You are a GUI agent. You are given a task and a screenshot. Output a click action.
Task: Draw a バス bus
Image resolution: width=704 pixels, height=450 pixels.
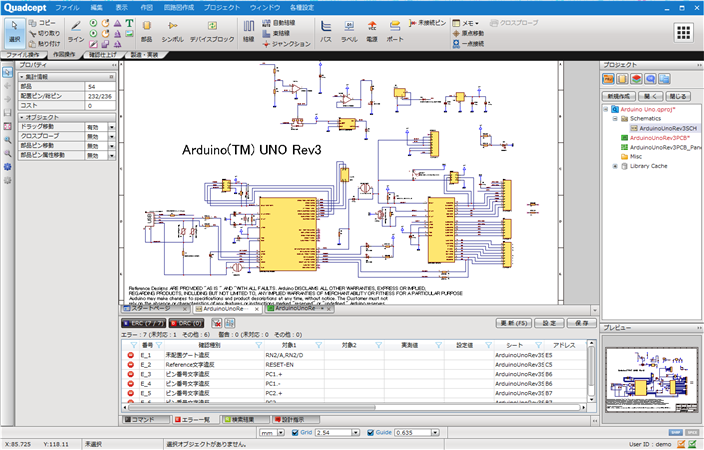click(326, 31)
